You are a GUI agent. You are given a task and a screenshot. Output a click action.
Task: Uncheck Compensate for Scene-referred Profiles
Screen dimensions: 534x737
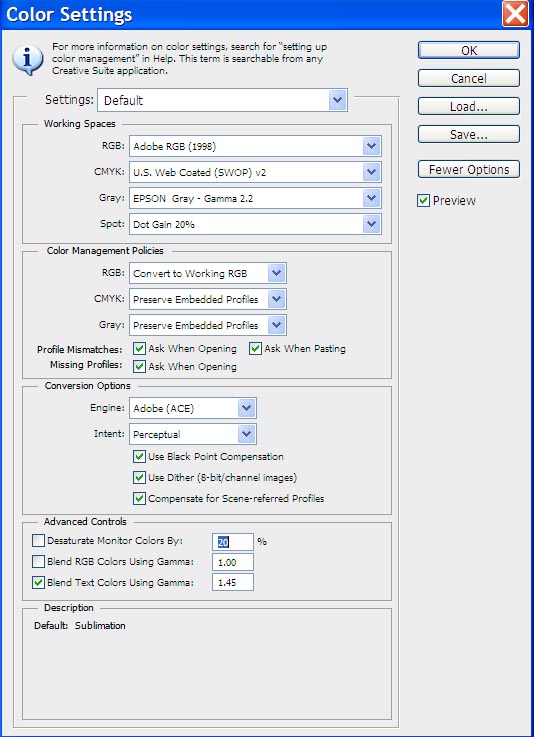tap(139, 498)
